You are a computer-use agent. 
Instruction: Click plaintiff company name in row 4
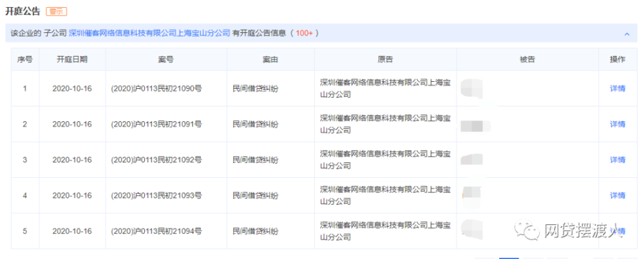[x=385, y=195]
